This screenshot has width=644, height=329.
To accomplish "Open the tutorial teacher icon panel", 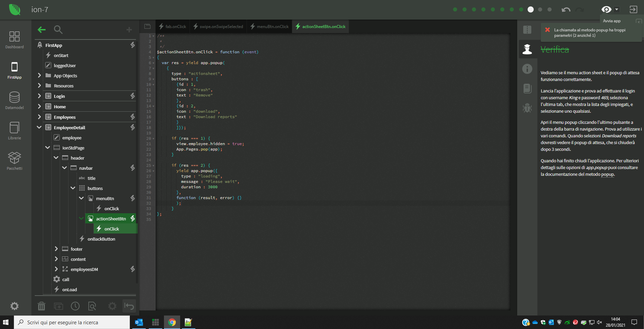I will coord(527,49).
